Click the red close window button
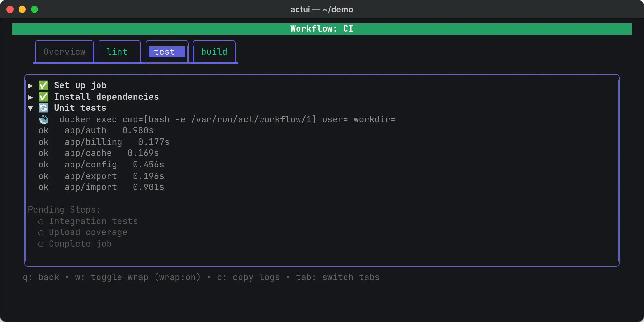 10,9
